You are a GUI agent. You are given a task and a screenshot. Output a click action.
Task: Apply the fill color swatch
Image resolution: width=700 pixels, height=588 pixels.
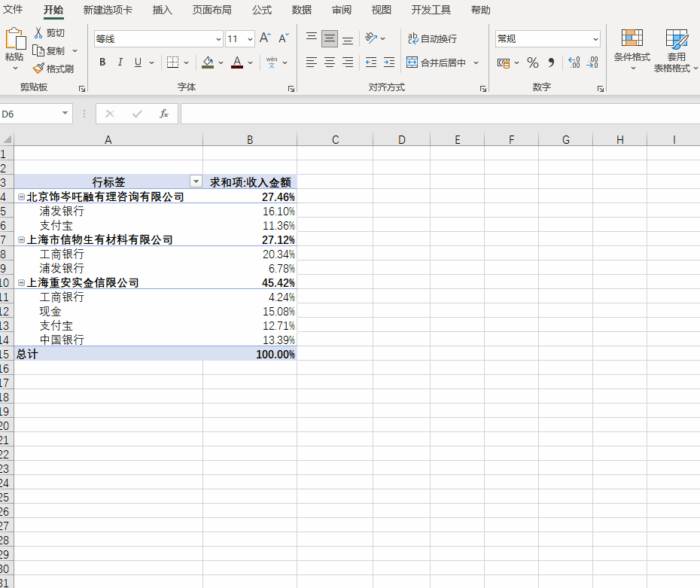click(x=208, y=62)
